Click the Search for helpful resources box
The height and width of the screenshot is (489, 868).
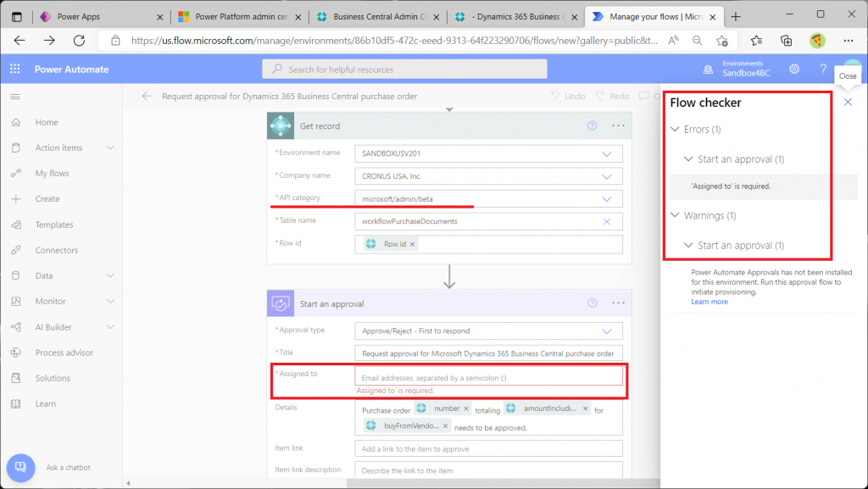(x=404, y=69)
